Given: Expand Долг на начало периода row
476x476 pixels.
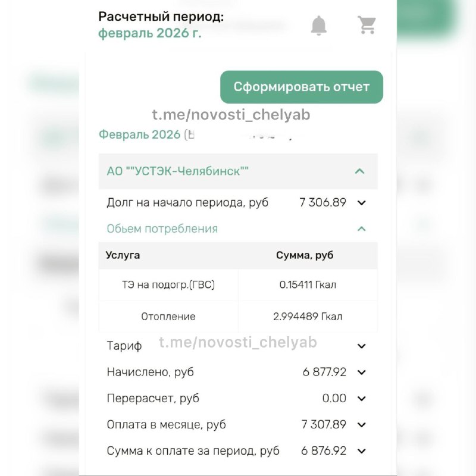Looking at the screenshot, I should click(361, 203).
